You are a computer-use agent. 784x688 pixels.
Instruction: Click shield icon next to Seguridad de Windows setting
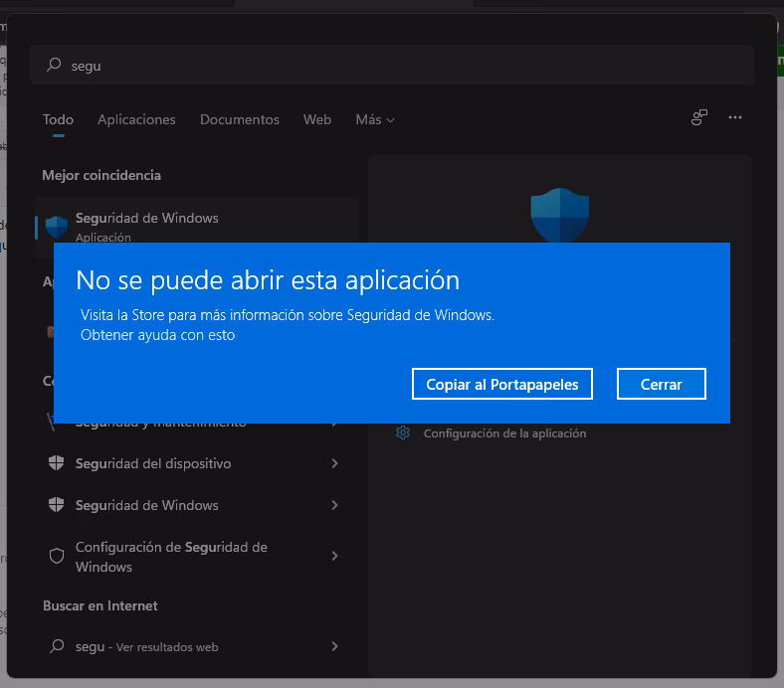[56, 505]
